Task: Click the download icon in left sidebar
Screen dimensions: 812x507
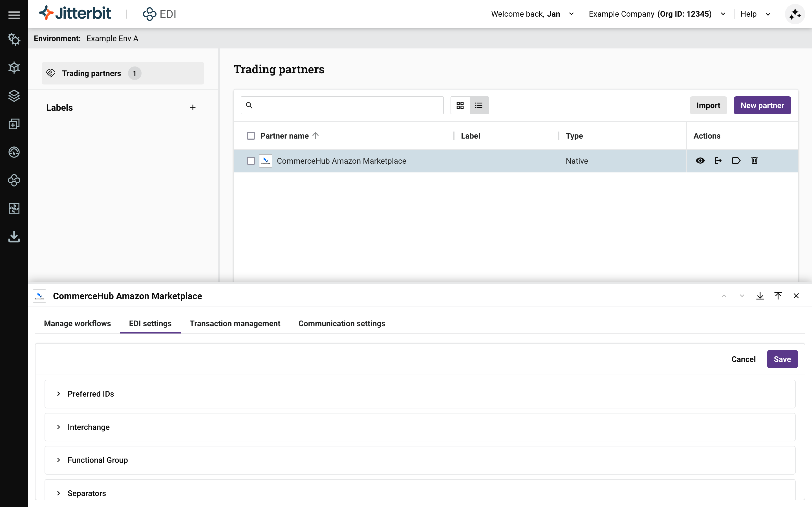Action: tap(14, 237)
